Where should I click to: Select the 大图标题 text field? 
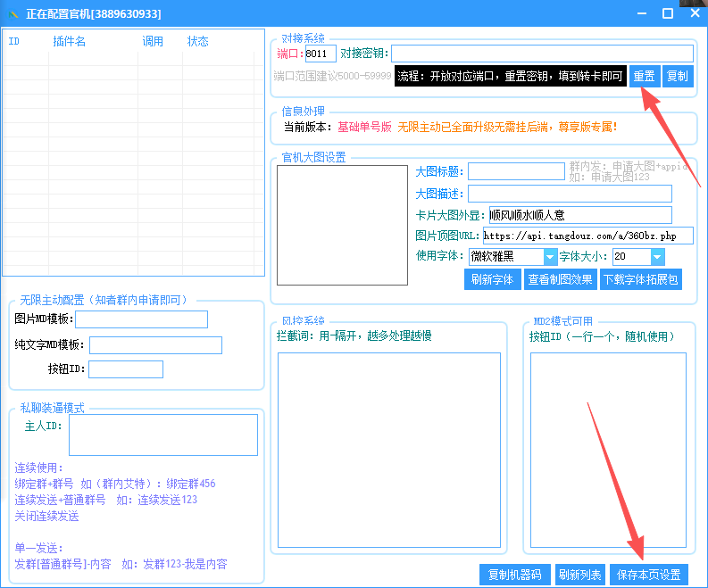coord(515,171)
